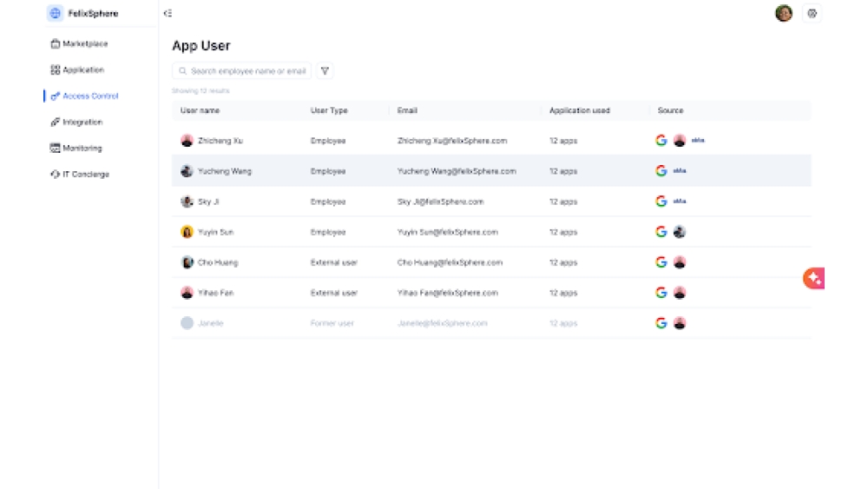Image resolution: width=868 pixels, height=489 pixels.
Task: Open the profile avatar in top right
Action: click(783, 13)
